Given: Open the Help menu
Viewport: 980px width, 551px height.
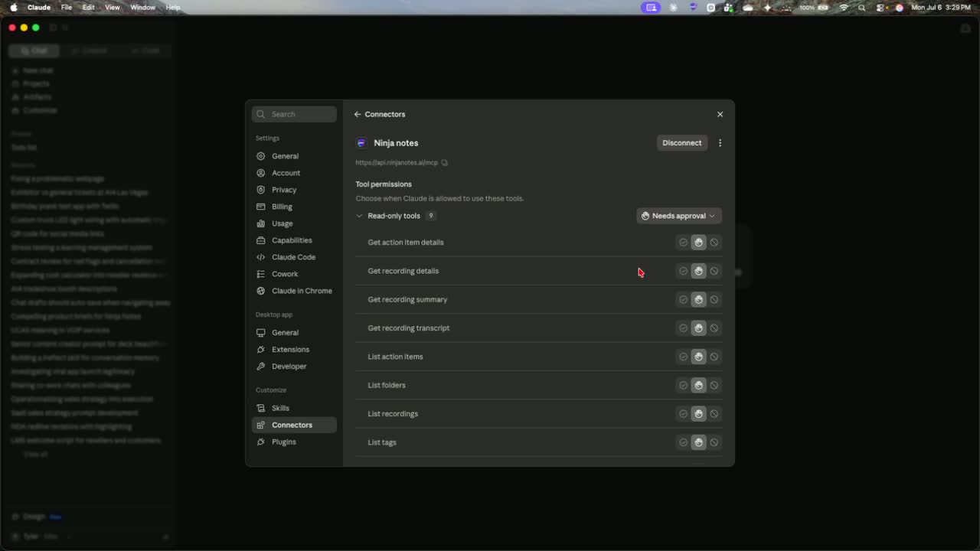Looking at the screenshot, I should tap(173, 8).
